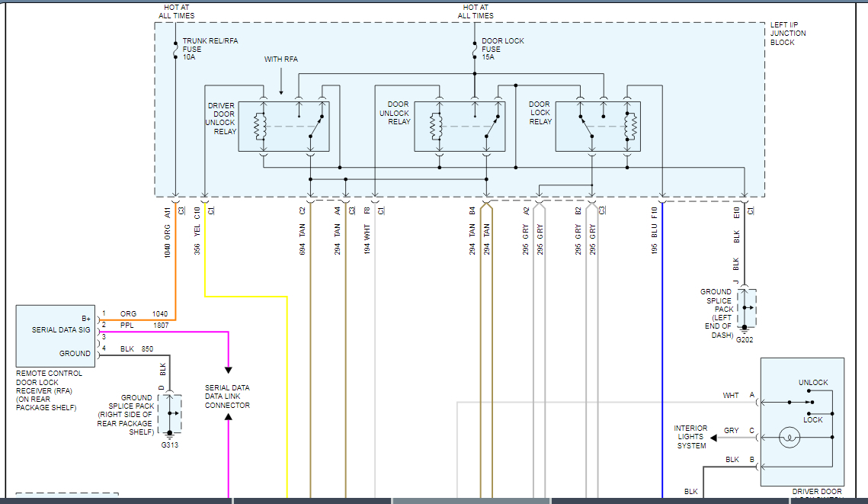The height and width of the screenshot is (504, 868).
Task: Click the highlighted lighter segment of bottom bar
Action: pos(470,501)
